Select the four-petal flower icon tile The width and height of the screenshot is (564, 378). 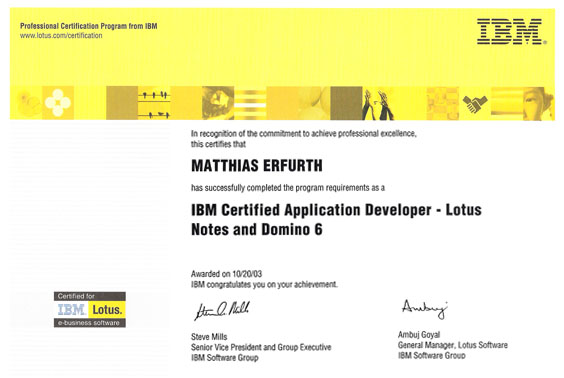click(x=58, y=103)
